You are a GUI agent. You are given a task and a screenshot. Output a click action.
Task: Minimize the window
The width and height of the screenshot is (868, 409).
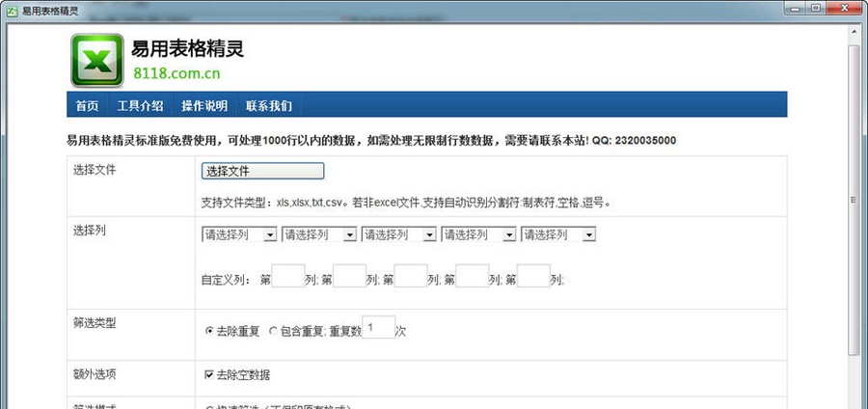796,8
